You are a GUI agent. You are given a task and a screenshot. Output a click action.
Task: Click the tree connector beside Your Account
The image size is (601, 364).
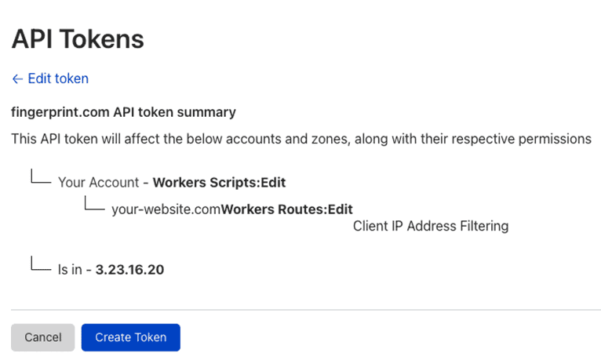coord(40,179)
